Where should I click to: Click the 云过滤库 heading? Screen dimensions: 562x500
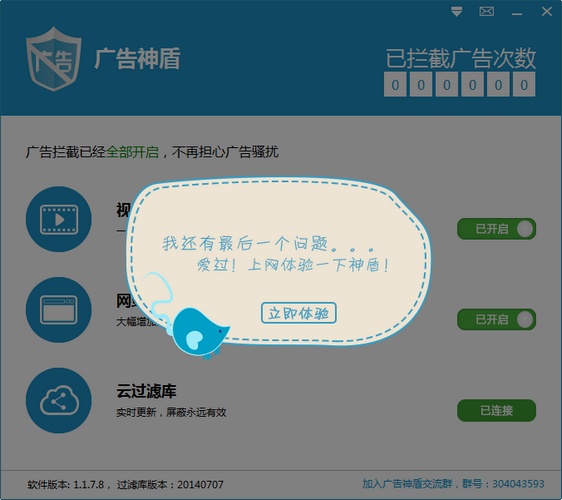(146, 391)
